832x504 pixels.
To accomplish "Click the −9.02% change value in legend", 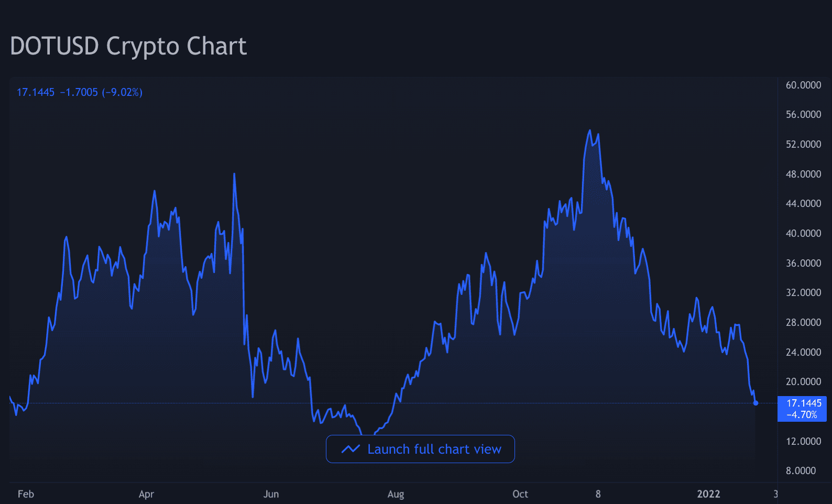I will 122,92.
